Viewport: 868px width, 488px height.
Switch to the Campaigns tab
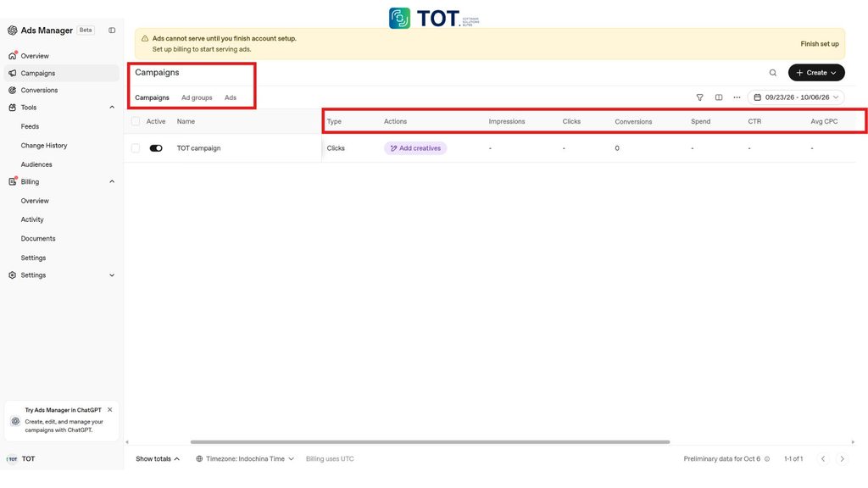153,97
